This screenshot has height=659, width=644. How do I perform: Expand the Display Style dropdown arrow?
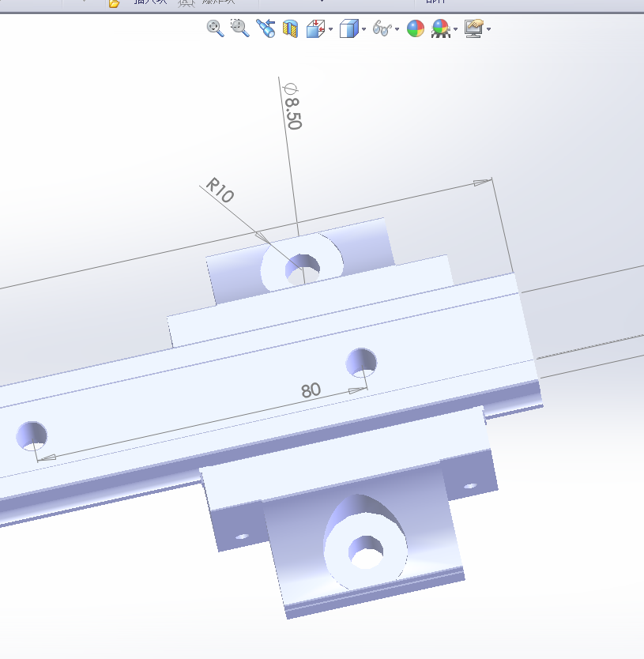[x=363, y=31]
